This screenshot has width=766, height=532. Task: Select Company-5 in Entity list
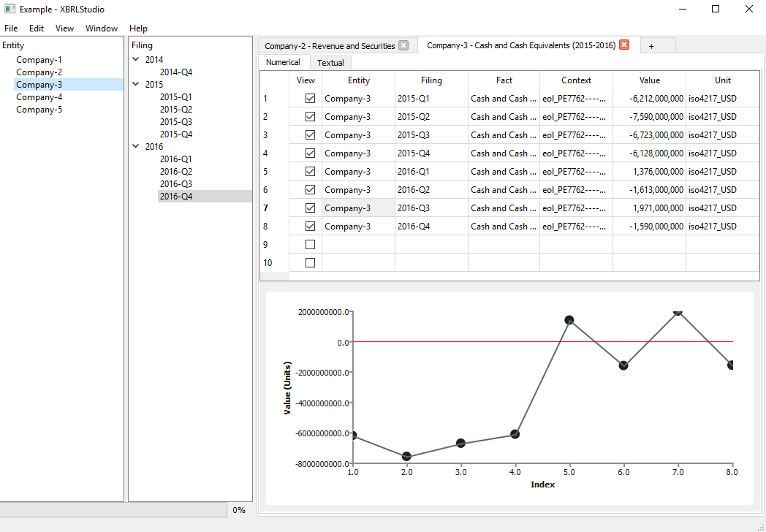[39, 110]
